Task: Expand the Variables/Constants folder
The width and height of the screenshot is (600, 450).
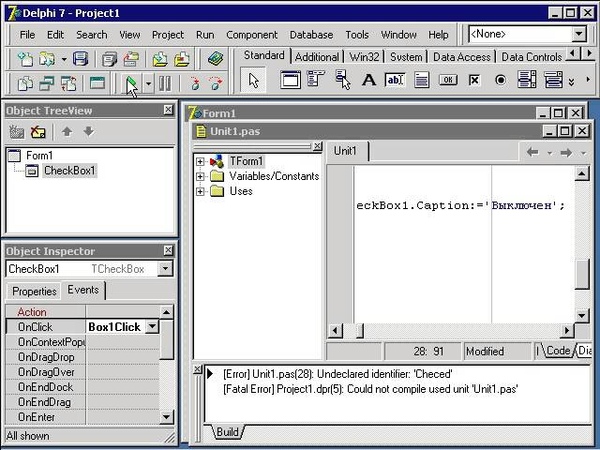Action: pyautogui.click(x=201, y=176)
